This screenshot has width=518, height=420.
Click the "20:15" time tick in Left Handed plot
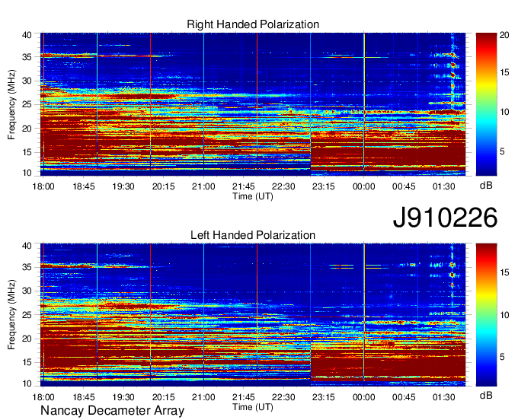pos(163,397)
